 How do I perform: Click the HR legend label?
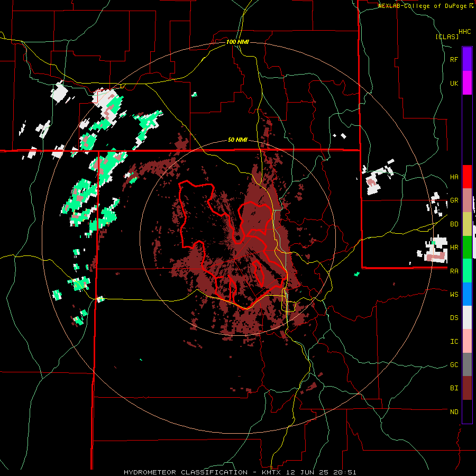[454, 248]
